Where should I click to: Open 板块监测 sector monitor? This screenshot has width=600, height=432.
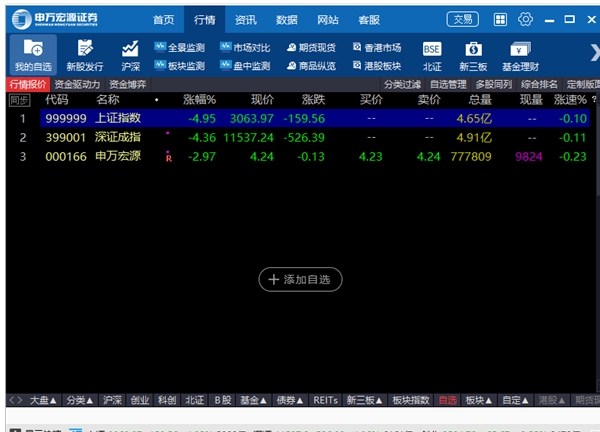(x=179, y=66)
